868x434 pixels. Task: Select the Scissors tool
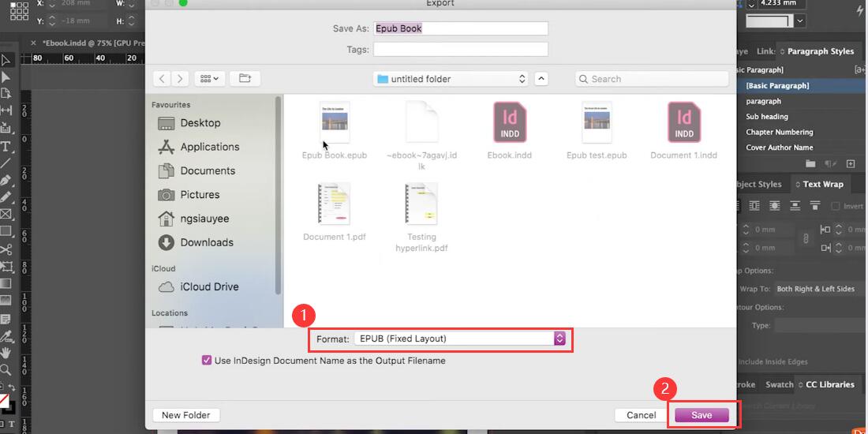coord(6,249)
